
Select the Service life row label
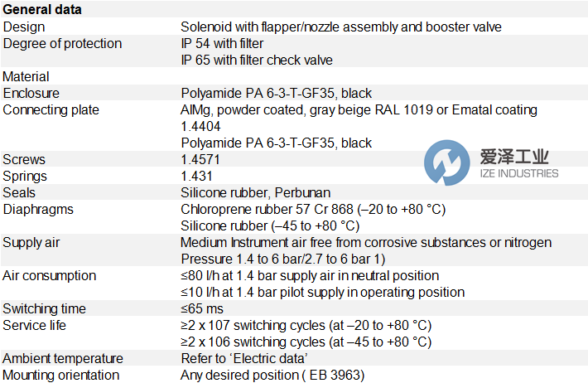[36, 325]
